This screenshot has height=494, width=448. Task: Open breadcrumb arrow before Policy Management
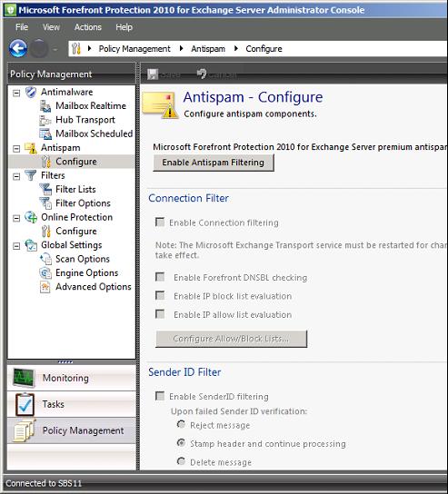[x=90, y=48]
